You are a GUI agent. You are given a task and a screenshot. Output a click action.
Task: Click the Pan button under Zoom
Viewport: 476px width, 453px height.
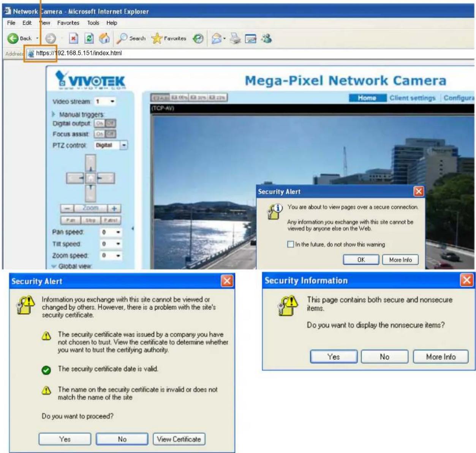click(x=71, y=220)
